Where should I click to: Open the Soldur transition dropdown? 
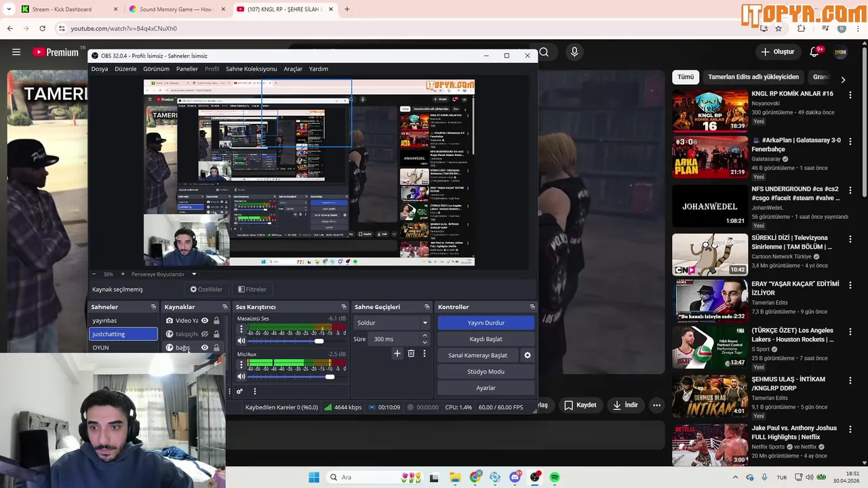pos(392,323)
